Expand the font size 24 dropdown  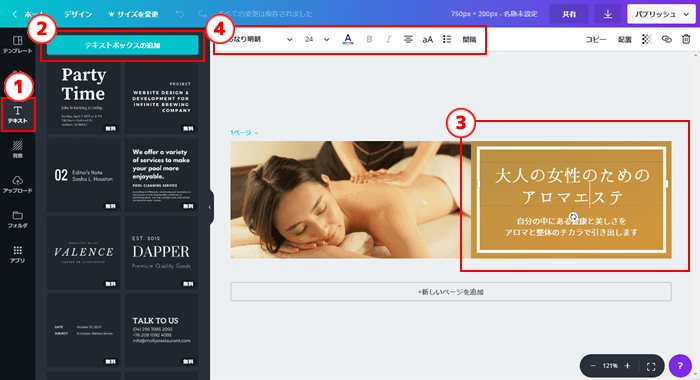[317, 39]
